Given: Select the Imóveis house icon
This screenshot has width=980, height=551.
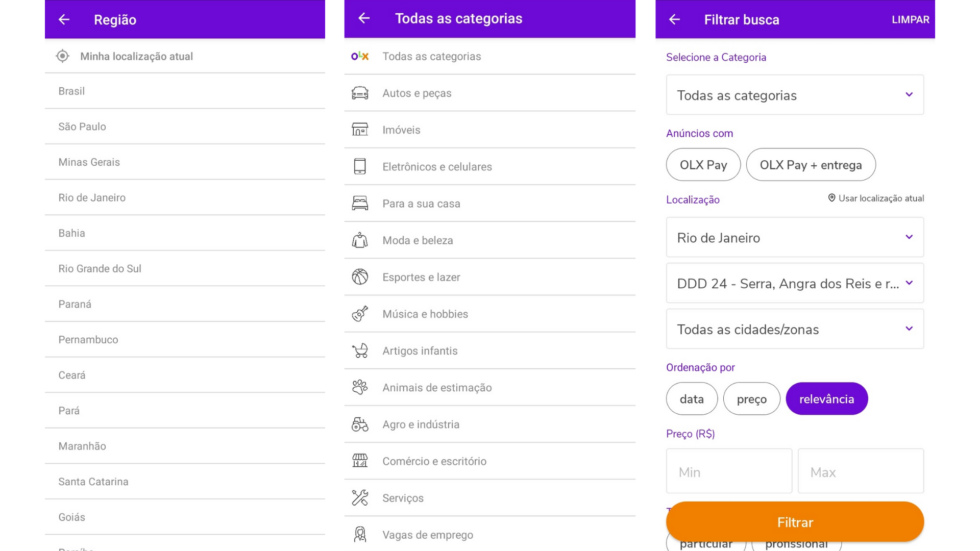Looking at the screenshot, I should tap(360, 130).
